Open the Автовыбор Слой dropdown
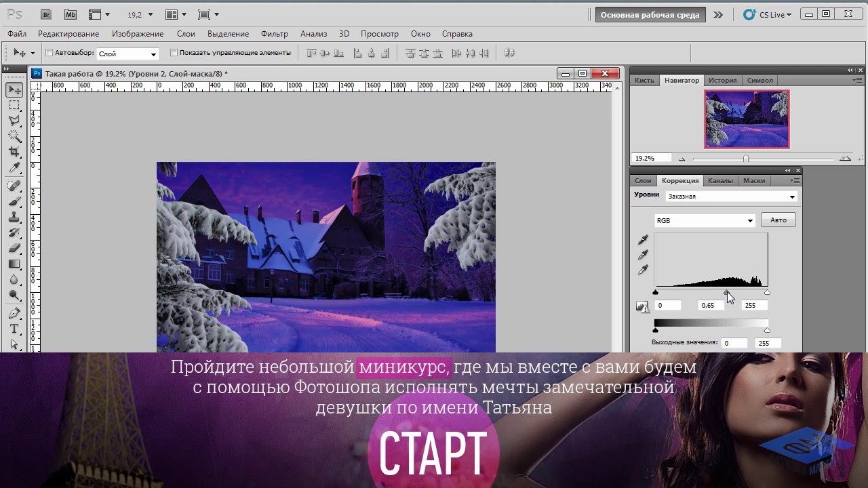 [127, 54]
